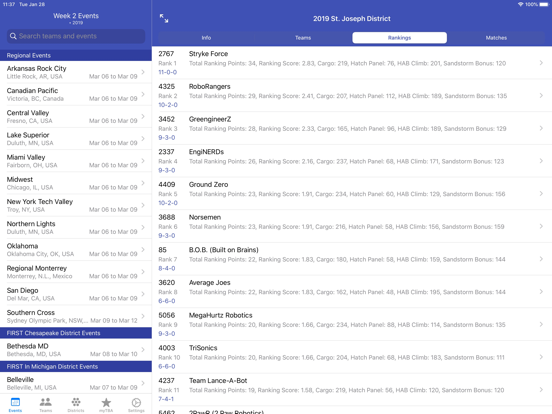Select team name B.O.B. (Built on Brains)
This screenshot has width=552, height=414.
[x=224, y=250]
